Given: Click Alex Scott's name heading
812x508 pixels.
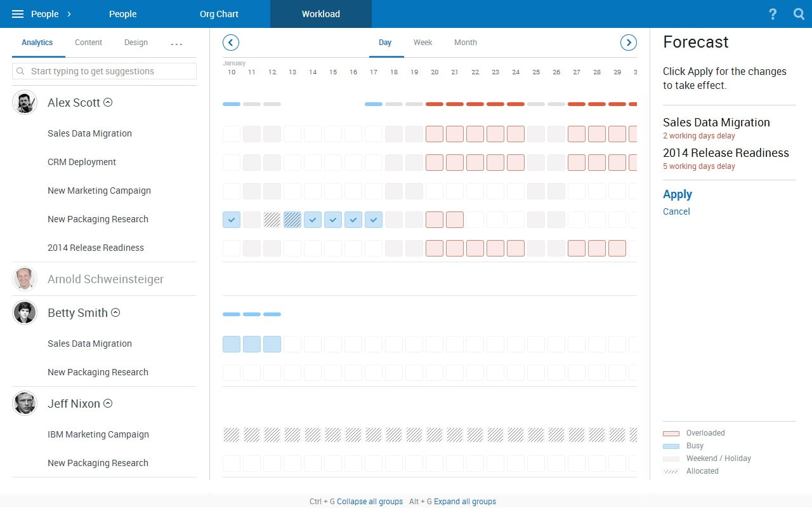Looking at the screenshot, I should pos(74,102).
